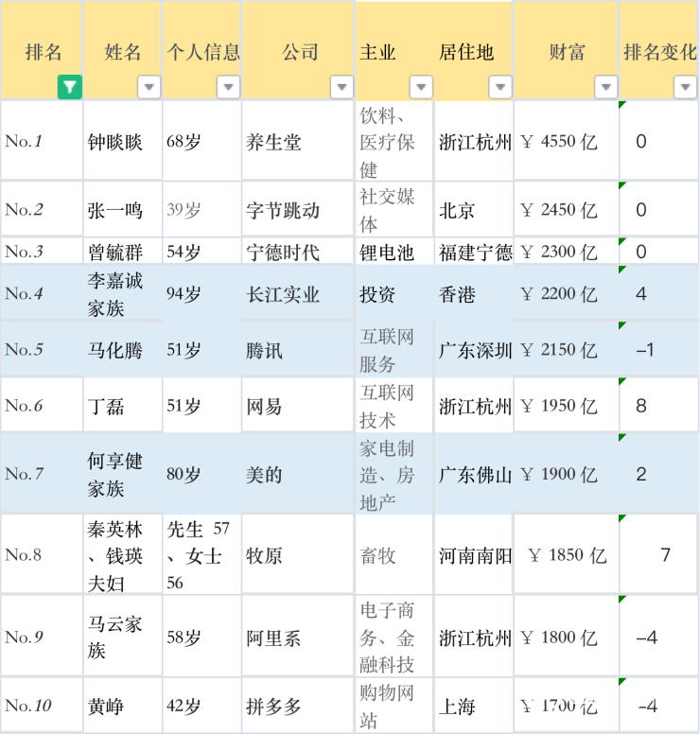The image size is (700, 734).
Task: Select the residence cell 香港
Action: (x=473, y=293)
